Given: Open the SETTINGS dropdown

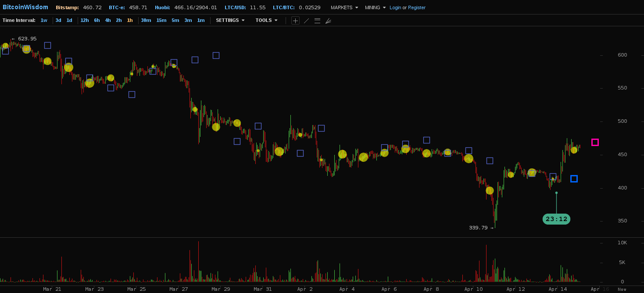Looking at the screenshot, I should click(230, 20).
